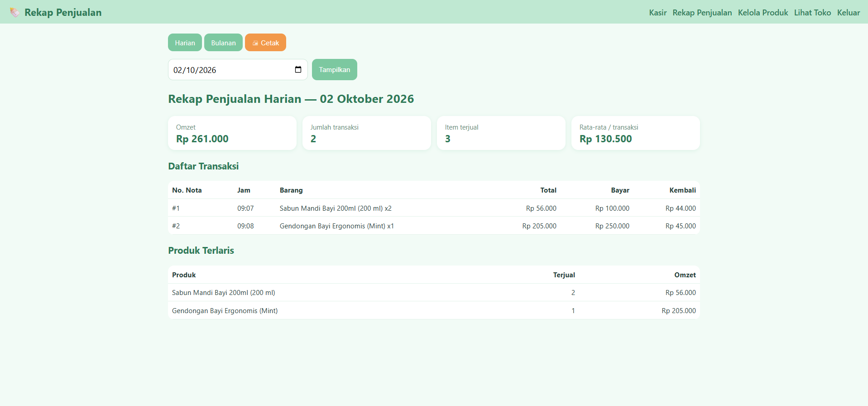Switch to the Harian report tab
The image size is (868, 406).
(x=185, y=43)
